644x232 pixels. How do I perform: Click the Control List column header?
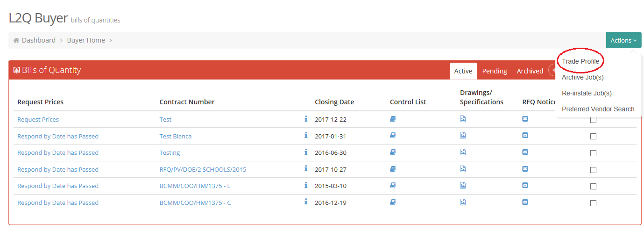point(408,101)
